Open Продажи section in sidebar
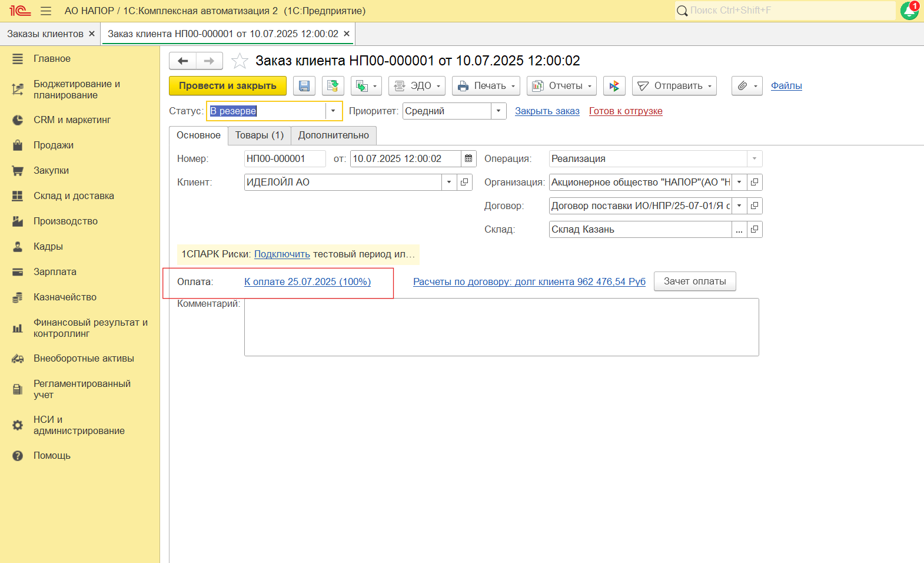The width and height of the screenshot is (924, 563). [x=54, y=145]
